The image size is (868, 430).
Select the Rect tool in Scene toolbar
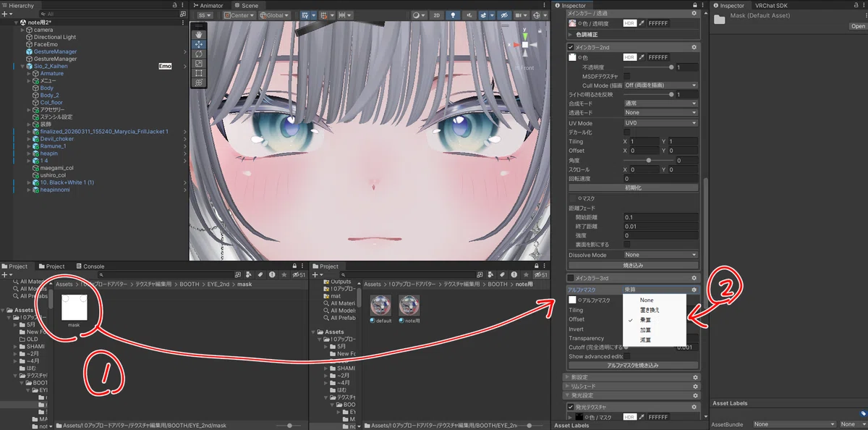[x=198, y=73]
